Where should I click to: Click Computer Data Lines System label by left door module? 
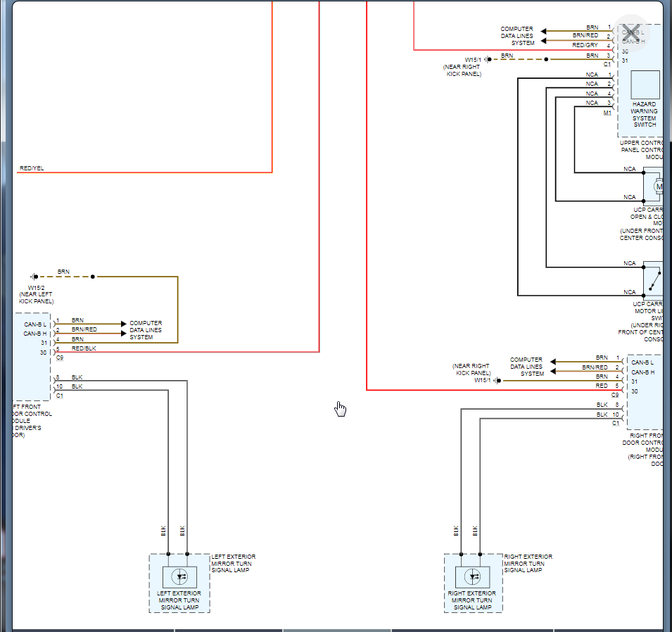[x=146, y=330]
